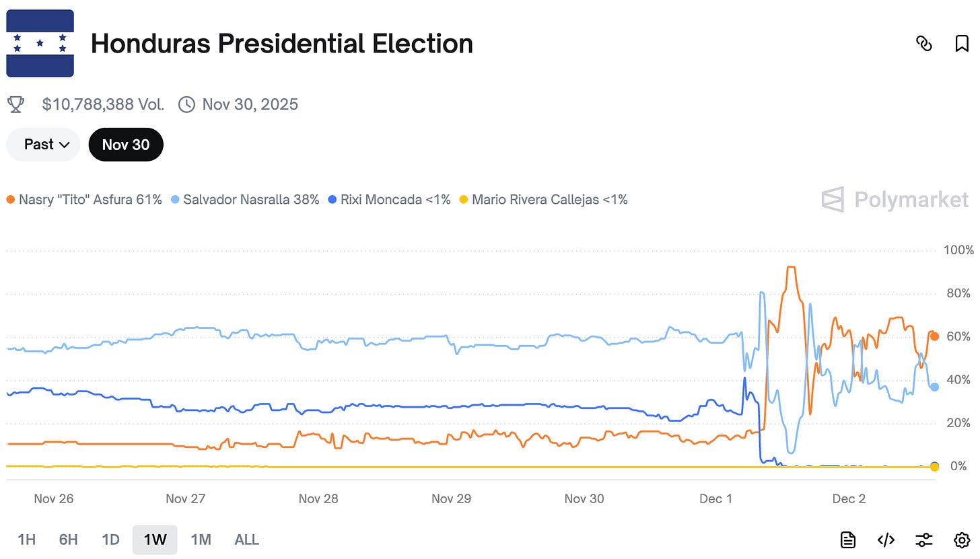
Task: Switch chart range to 6H
Action: (68, 539)
